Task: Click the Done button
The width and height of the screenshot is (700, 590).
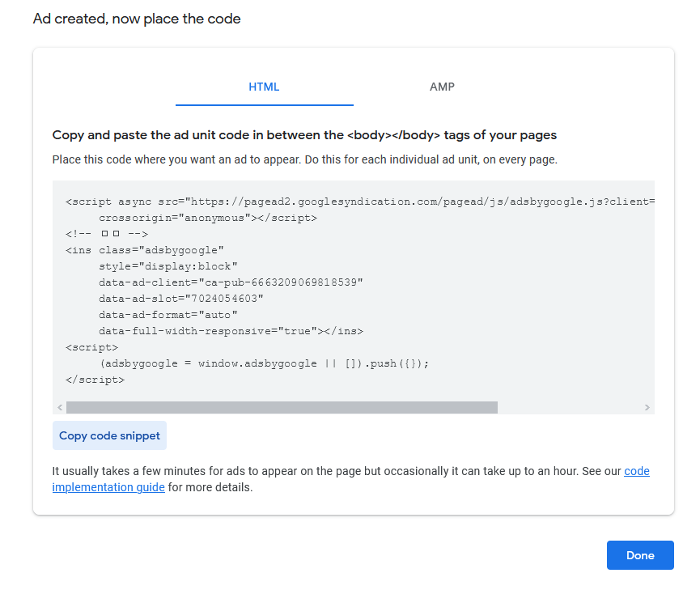Action: [640, 555]
